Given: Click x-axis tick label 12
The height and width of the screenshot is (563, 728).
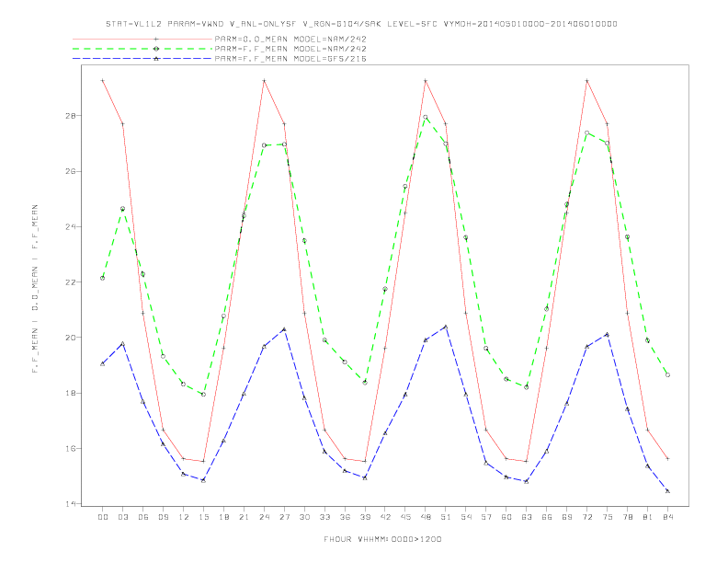Looking at the screenshot, I should (184, 517).
